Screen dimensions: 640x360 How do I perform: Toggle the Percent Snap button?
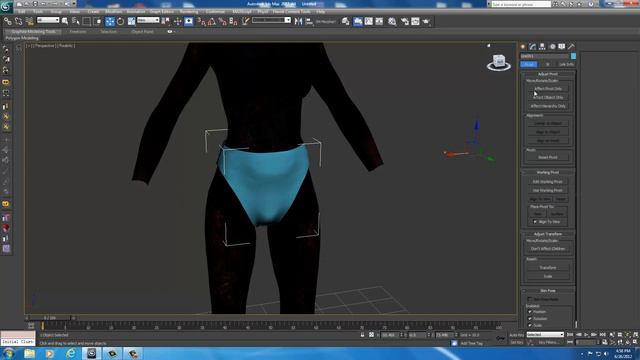coord(222,21)
